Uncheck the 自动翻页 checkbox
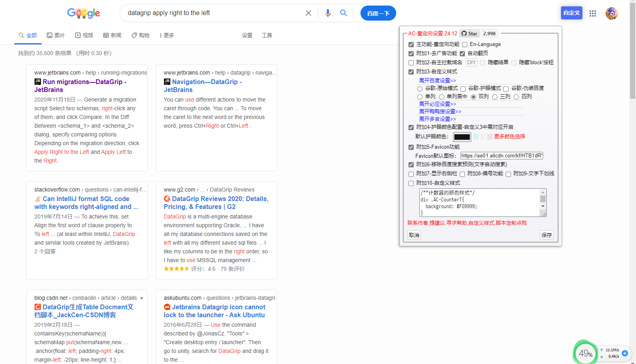Screen dimensions: 636x364 pyautogui.click(x=462, y=53)
